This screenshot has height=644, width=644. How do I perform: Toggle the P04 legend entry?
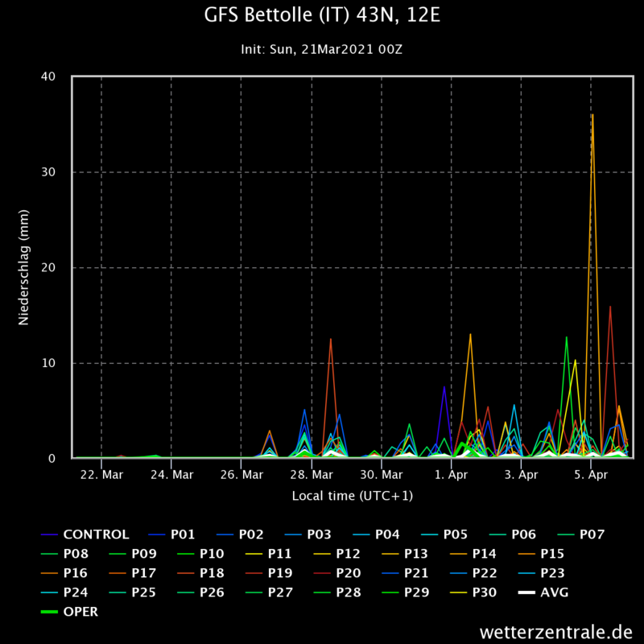(x=376, y=535)
